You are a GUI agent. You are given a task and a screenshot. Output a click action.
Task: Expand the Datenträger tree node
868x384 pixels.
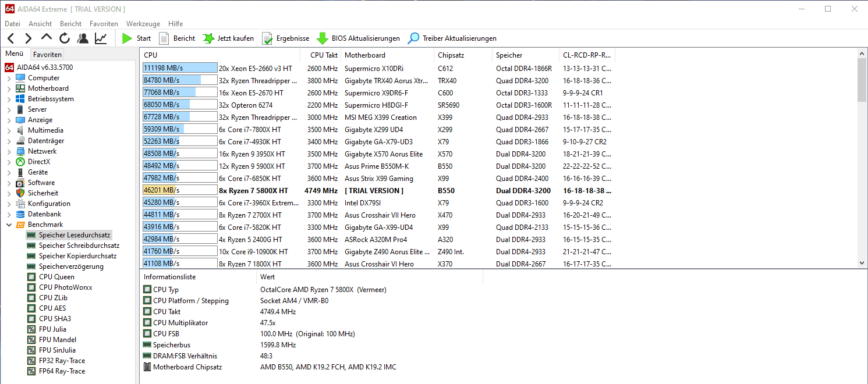(x=9, y=141)
